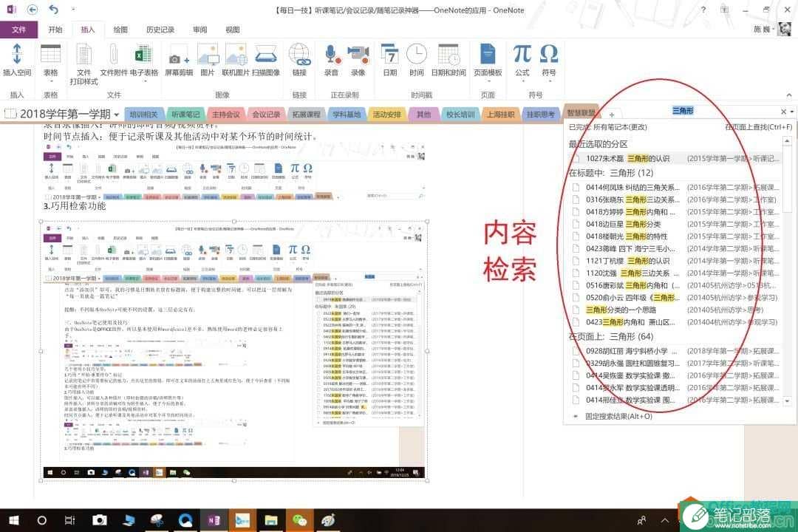This screenshot has width=798, height=532.
Task: Switch to the 审阅 Review tab
Action: click(x=200, y=30)
